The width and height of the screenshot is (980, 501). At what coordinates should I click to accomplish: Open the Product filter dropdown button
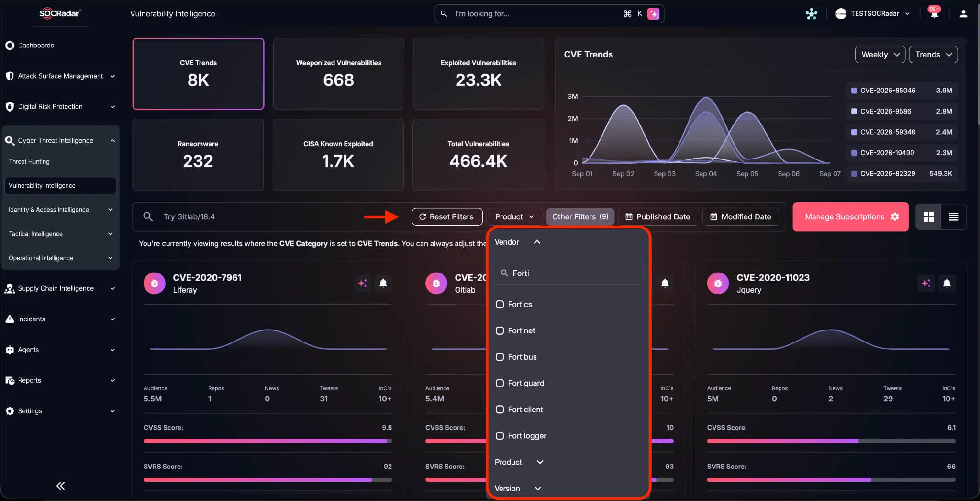point(514,217)
